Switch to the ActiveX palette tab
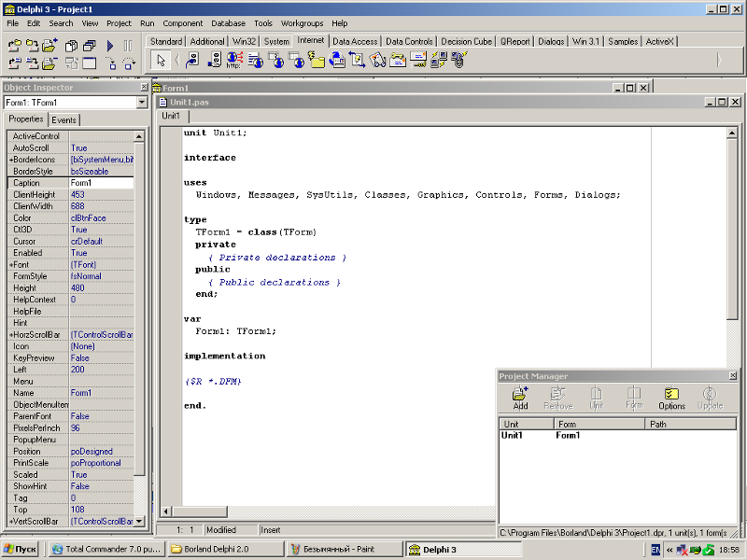Screen dimensions: 747x560 click(x=659, y=41)
